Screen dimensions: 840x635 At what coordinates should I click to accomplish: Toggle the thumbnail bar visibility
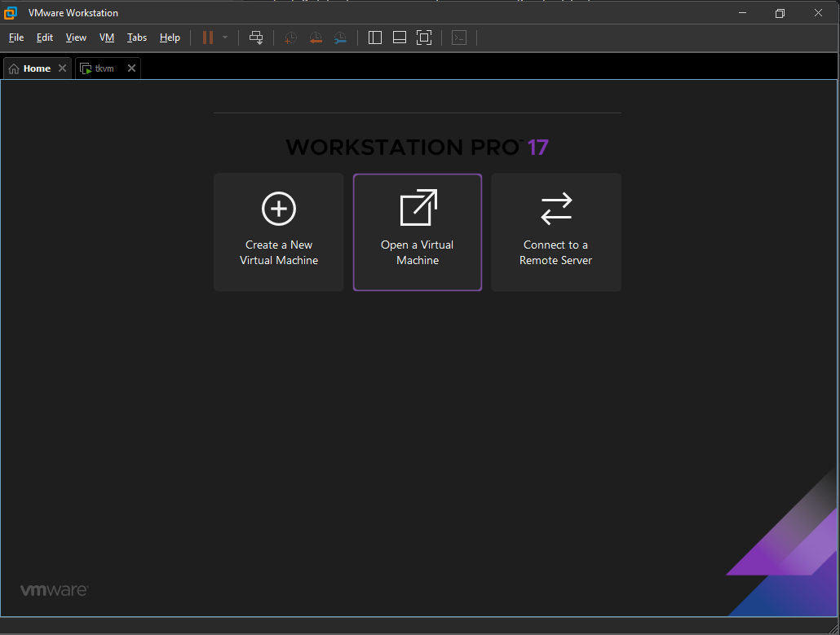click(x=399, y=37)
